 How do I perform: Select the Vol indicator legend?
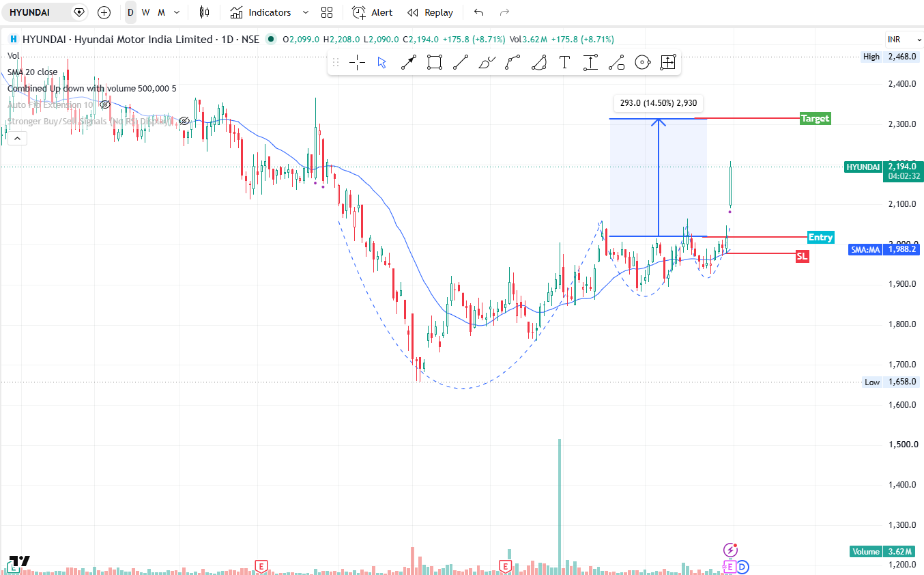(x=14, y=55)
